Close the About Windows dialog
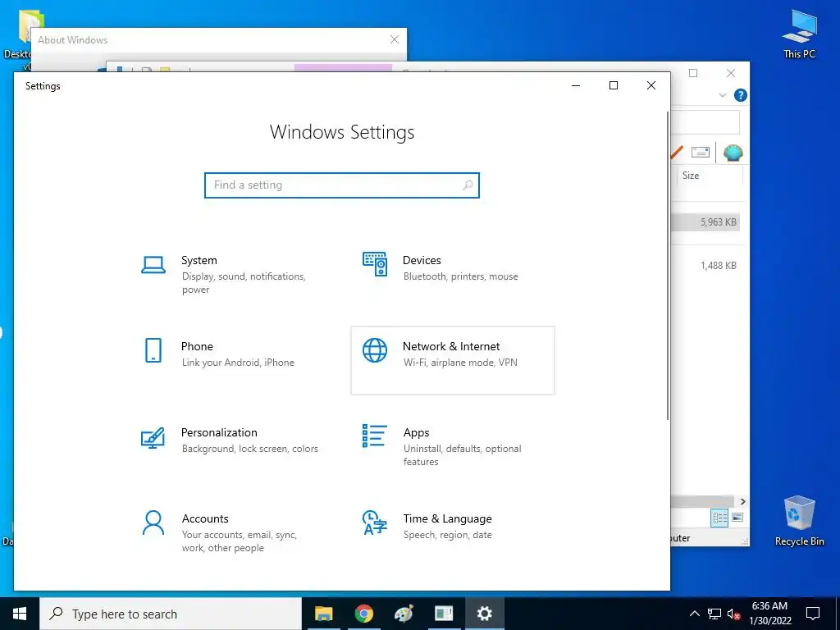The height and width of the screenshot is (630, 840). click(x=395, y=39)
